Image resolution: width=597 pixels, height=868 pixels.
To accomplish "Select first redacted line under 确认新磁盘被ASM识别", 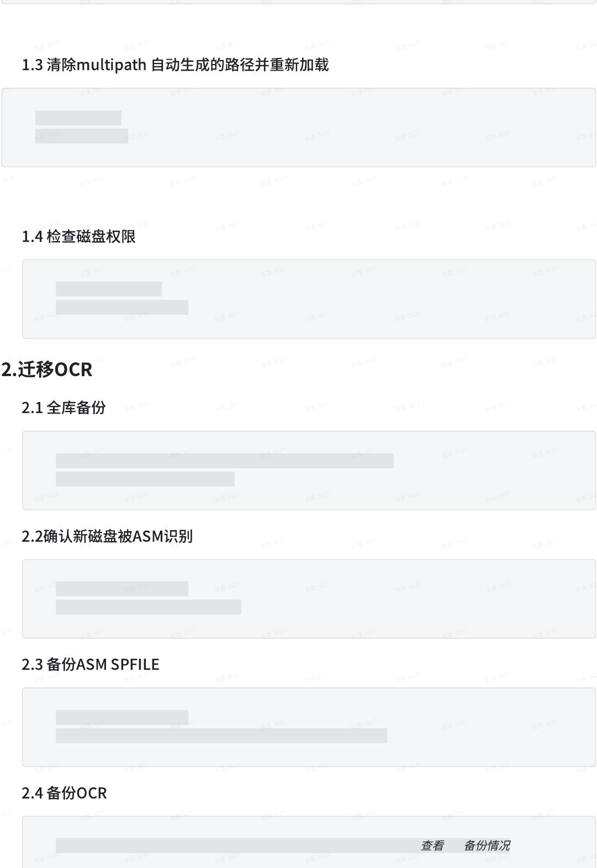I will pos(122,589).
